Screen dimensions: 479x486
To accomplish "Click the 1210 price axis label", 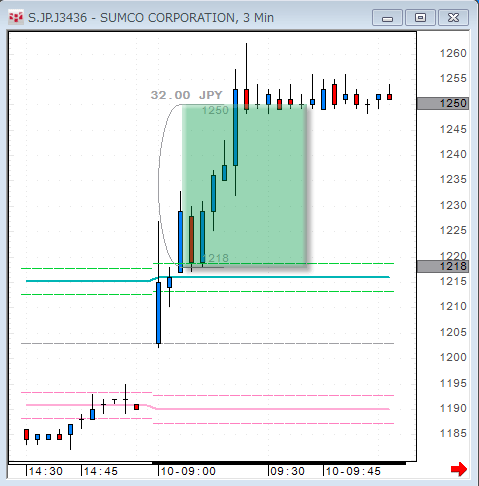I will coord(453,306).
